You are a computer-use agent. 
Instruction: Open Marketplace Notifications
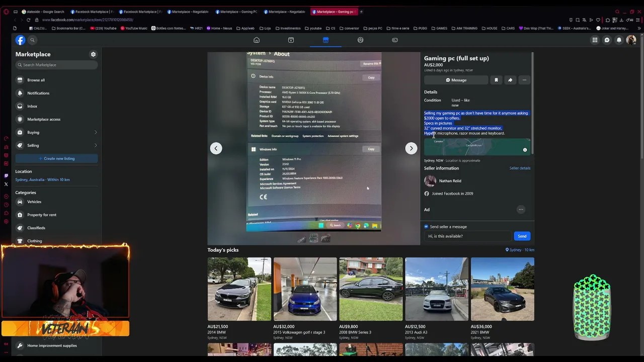56,93
